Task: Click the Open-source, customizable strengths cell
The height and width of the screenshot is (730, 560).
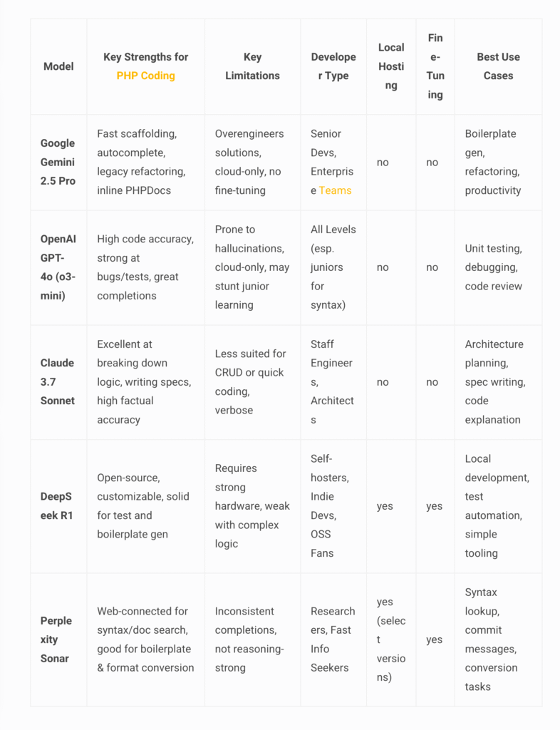Action: tap(145, 506)
